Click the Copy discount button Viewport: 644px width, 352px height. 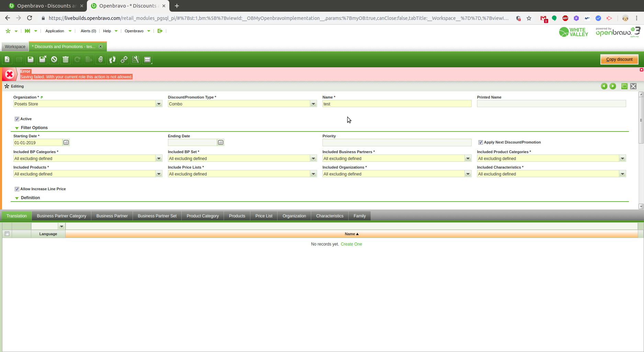pos(619,59)
